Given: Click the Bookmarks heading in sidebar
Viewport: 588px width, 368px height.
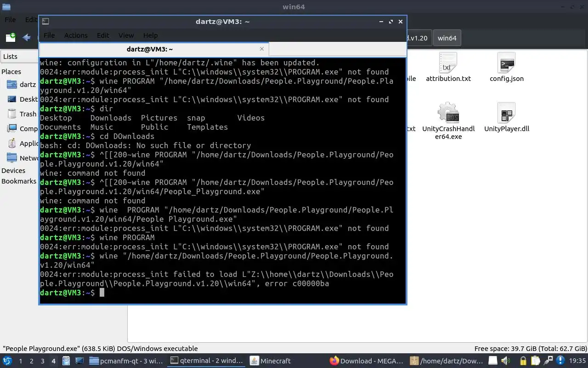Looking at the screenshot, I should click(19, 181).
